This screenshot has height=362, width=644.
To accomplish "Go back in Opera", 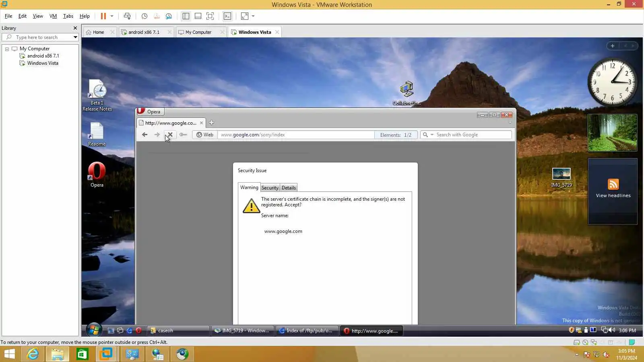I will pos(144,135).
